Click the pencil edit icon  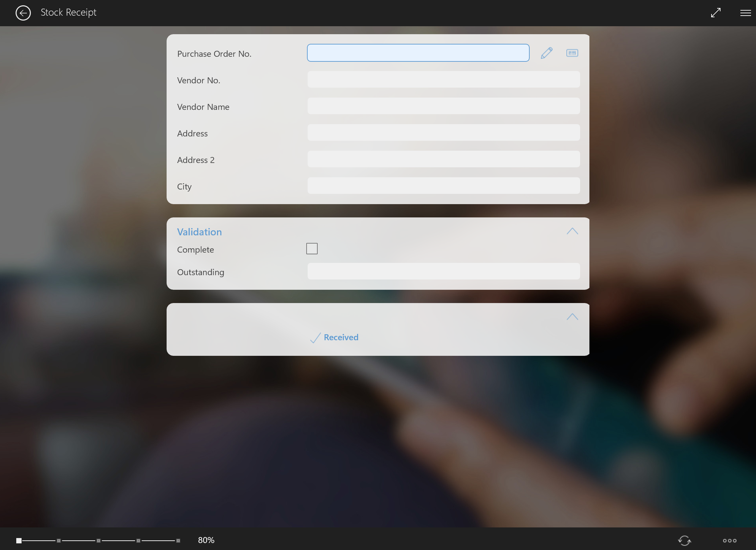546,53
